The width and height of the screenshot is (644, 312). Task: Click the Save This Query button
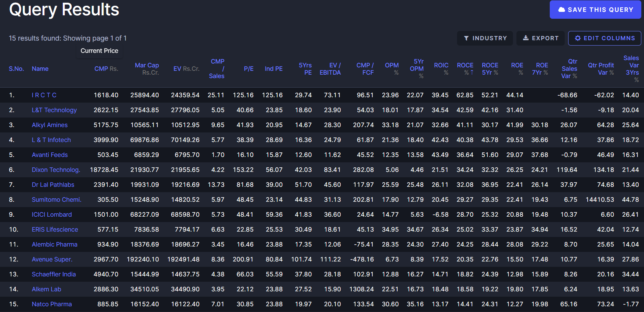[x=595, y=10]
